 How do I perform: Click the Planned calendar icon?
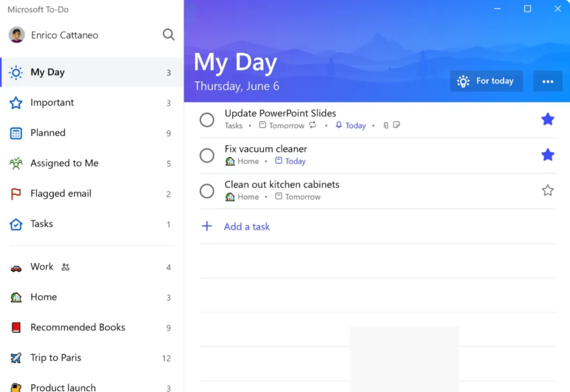click(17, 133)
